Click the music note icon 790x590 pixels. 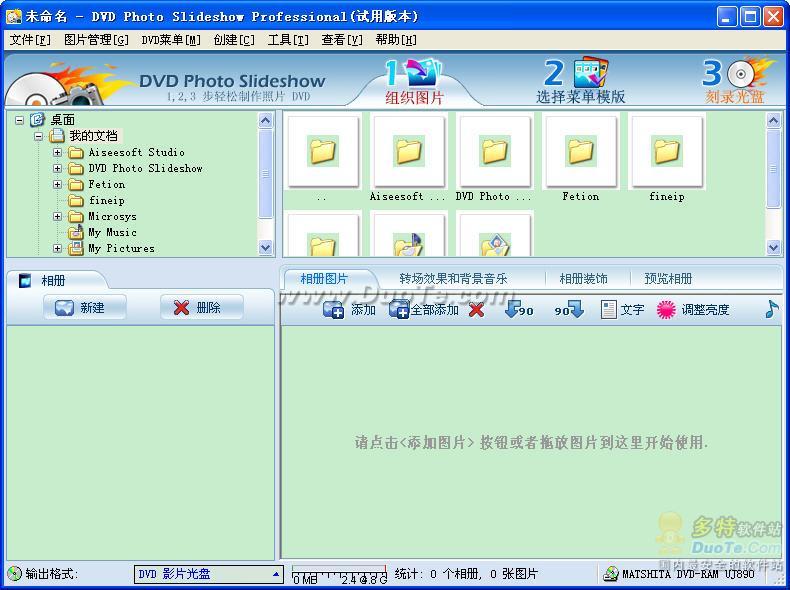tap(771, 309)
